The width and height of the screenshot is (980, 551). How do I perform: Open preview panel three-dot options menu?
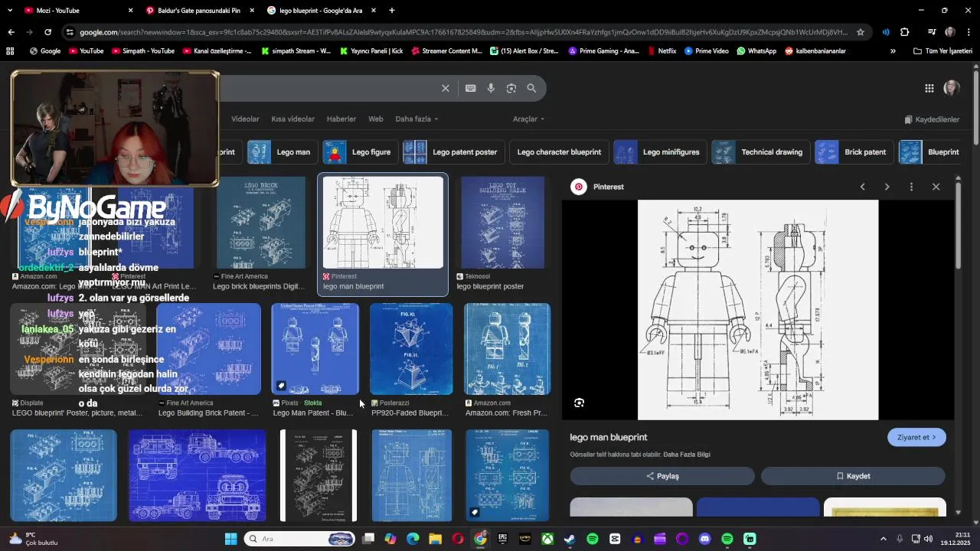911,187
